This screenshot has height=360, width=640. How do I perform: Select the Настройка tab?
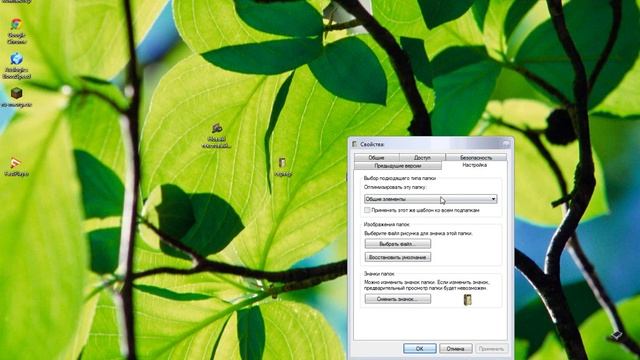coord(474,165)
